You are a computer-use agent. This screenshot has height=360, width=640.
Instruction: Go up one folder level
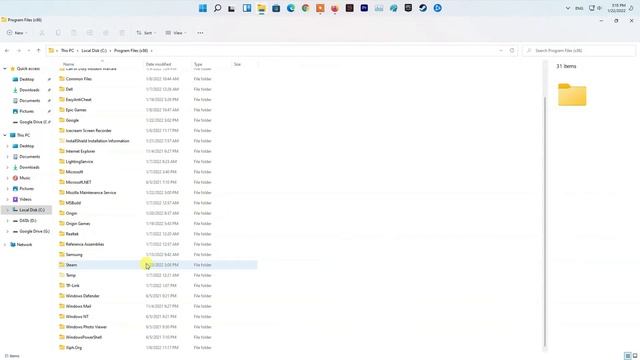coord(38,51)
